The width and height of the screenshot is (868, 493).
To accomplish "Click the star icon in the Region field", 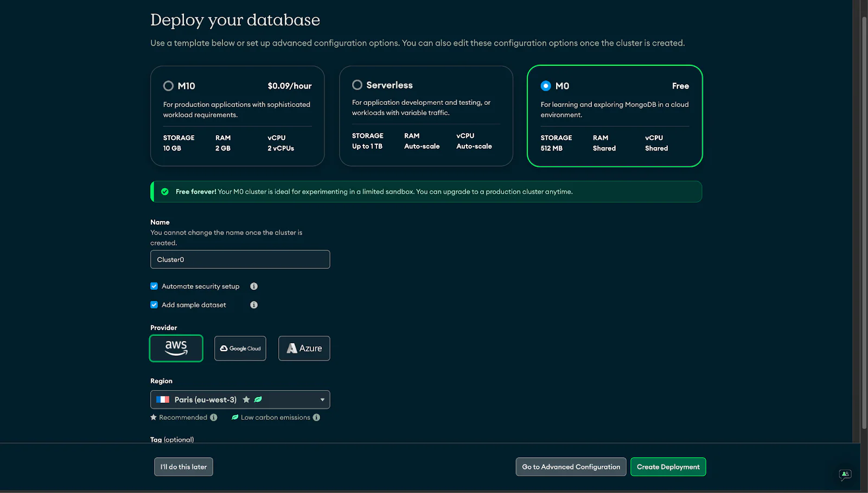I will (x=246, y=400).
